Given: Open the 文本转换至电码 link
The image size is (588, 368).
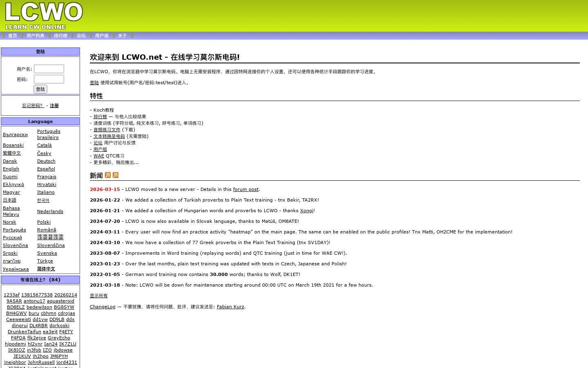Looking at the screenshot, I should [x=109, y=136].
